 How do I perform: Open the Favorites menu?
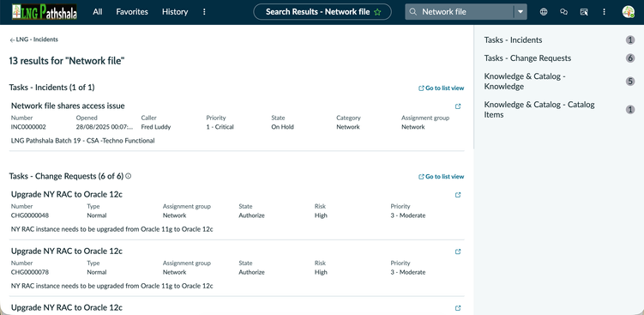[132, 12]
